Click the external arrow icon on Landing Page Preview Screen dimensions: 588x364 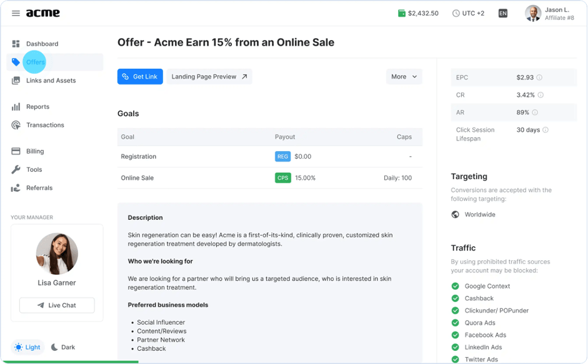click(x=244, y=77)
